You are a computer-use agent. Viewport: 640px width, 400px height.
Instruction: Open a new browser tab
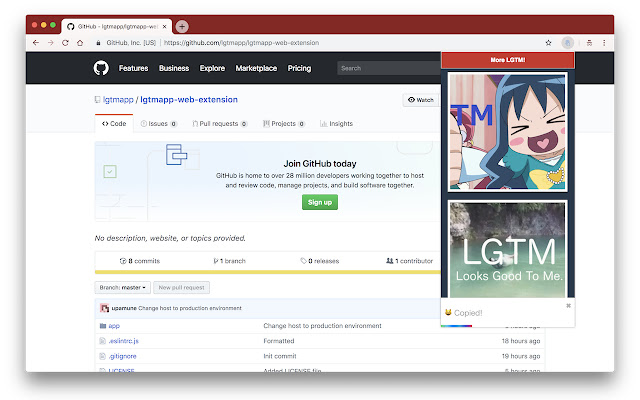182,27
